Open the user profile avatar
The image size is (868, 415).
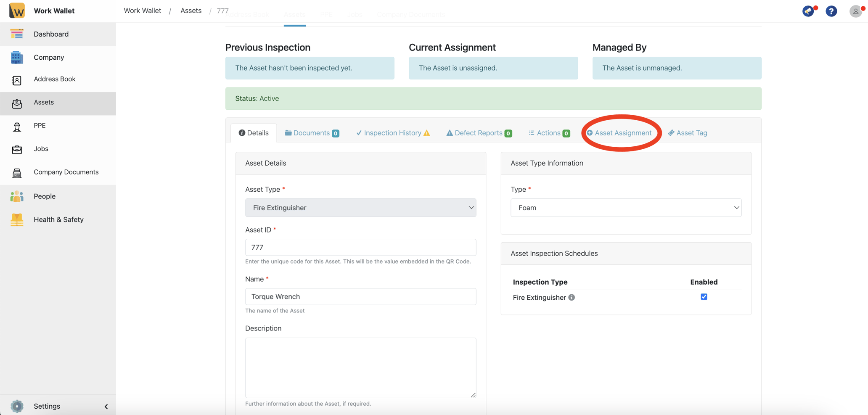855,11
